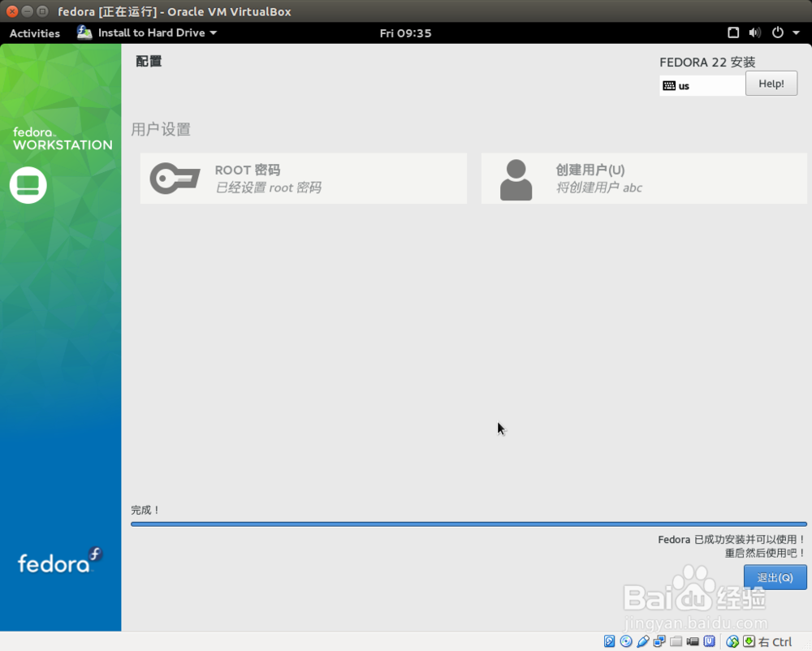Click the 完成！ status text

(145, 511)
